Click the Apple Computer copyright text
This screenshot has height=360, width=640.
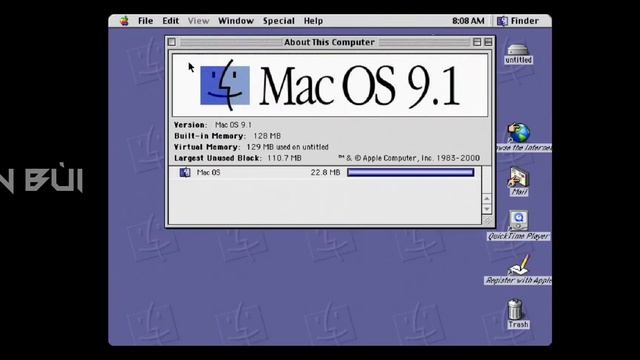tap(409, 158)
